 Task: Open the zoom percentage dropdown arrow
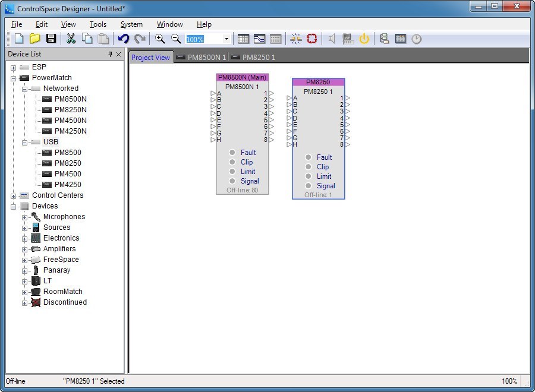[x=226, y=39]
